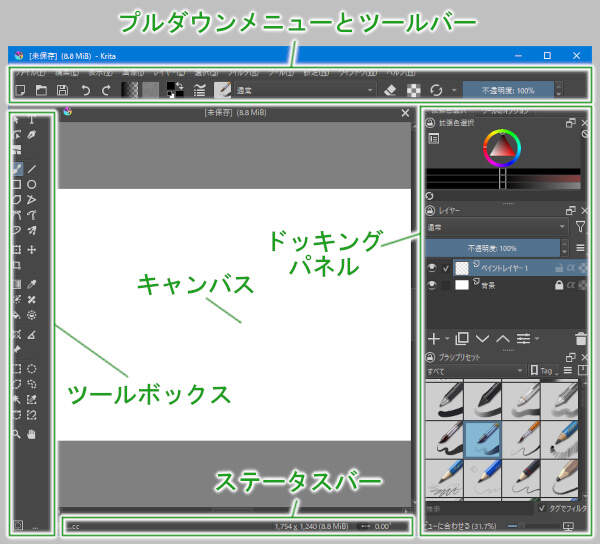Toggle the タグでフィルタ checkbox
The image size is (600, 544).
point(542,507)
